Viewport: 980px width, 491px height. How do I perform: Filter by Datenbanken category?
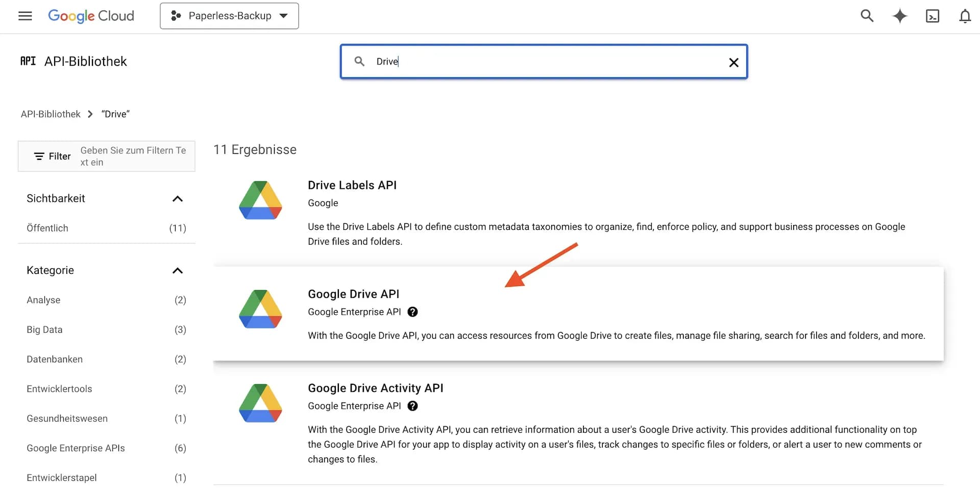tap(106, 359)
